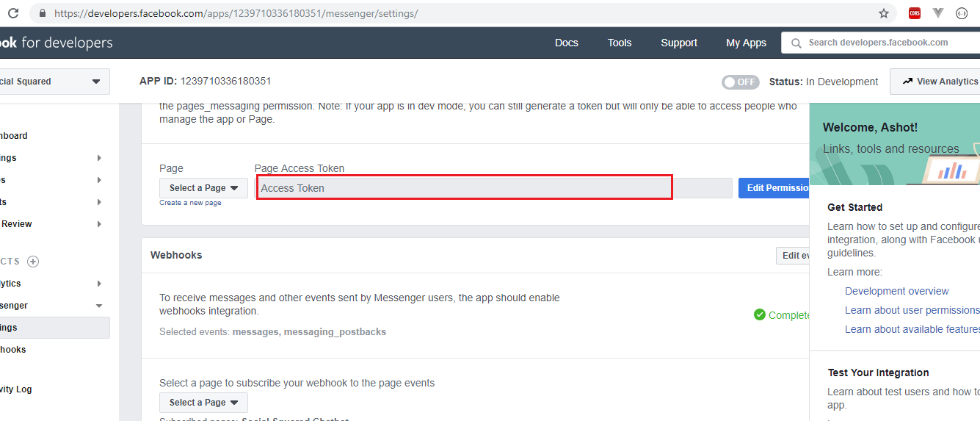The width and height of the screenshot is (980, 421).
Task: Open the Development overview link
Action: coord(896,291)
